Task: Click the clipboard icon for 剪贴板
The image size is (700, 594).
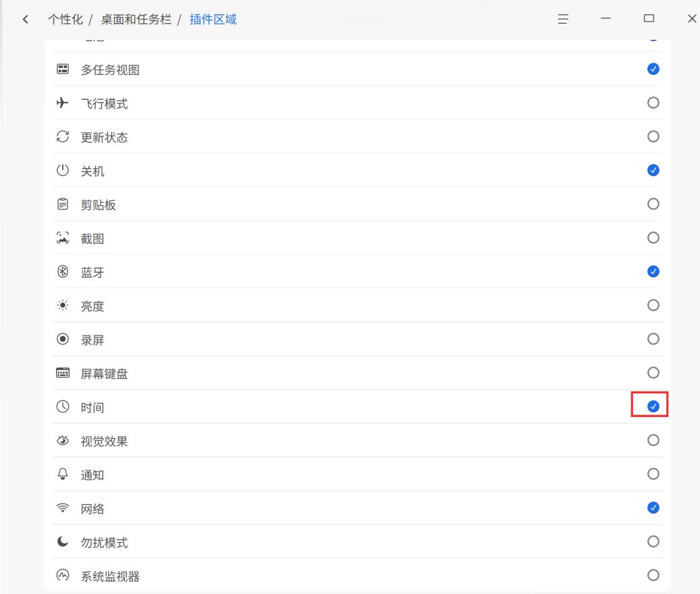Action: point(63,205)
